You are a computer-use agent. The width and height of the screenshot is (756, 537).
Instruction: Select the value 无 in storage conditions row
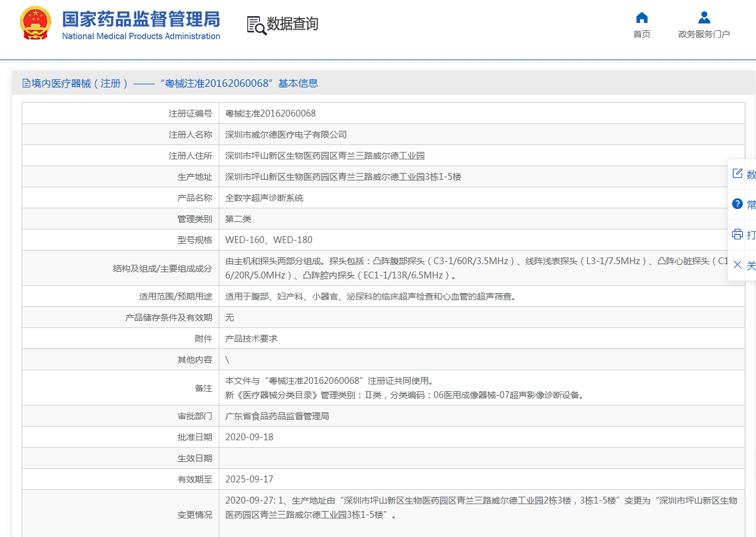click(x=229, y=317)
